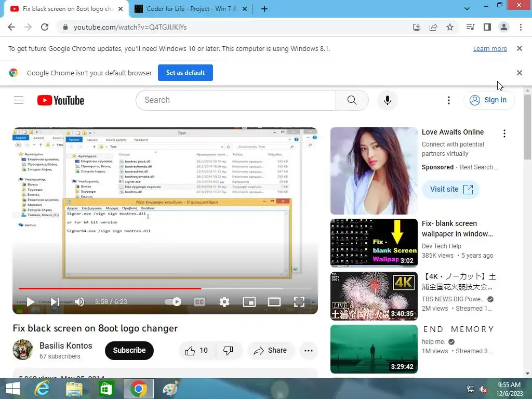Open the Learn more link

pyautogui.click(x=490, y=48)
